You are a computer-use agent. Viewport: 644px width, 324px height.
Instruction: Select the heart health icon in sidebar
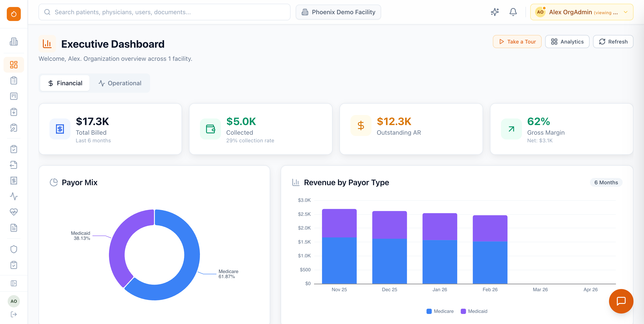[14, 212]
